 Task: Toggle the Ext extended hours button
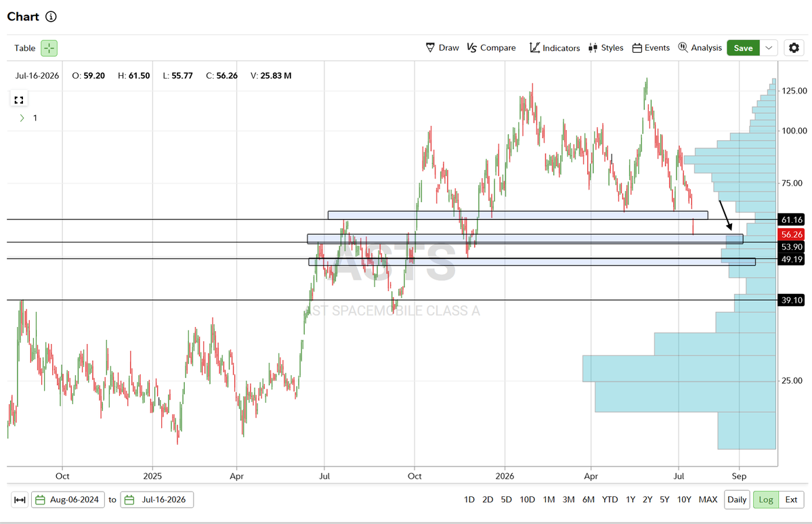pyautogui.click(x=791, y=500)
